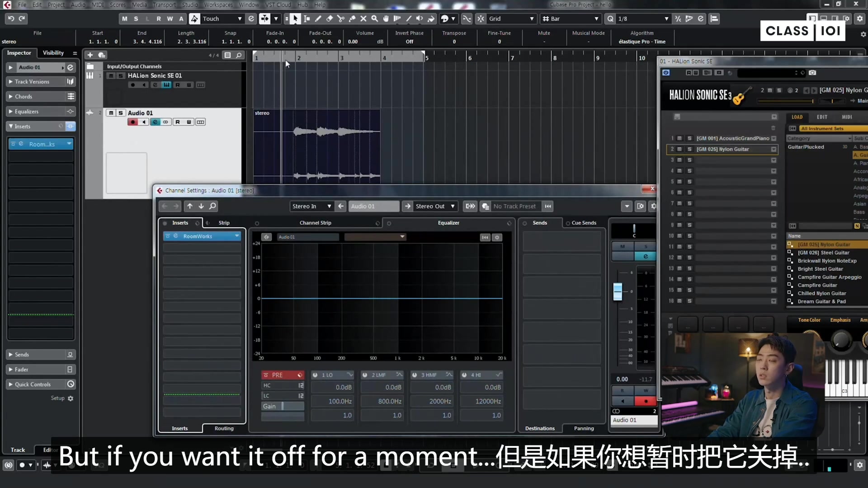This screenshot has height=488, width=868.
Task: Go to previous channel up arrow
Action: click(x=190, y=206)
